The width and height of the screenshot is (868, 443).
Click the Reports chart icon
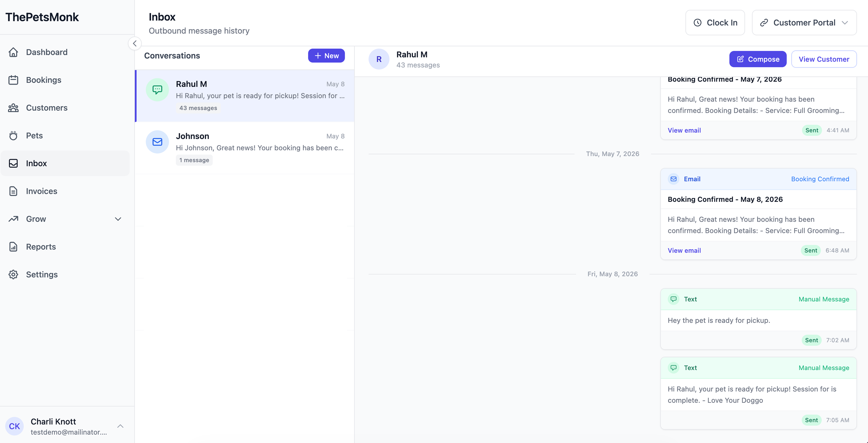13,247
